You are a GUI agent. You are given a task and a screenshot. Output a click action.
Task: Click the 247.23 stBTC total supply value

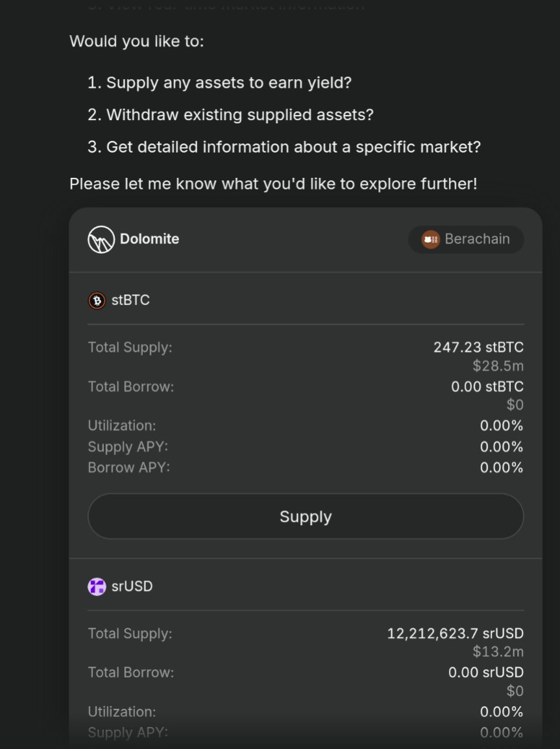[x=478, y=347]
